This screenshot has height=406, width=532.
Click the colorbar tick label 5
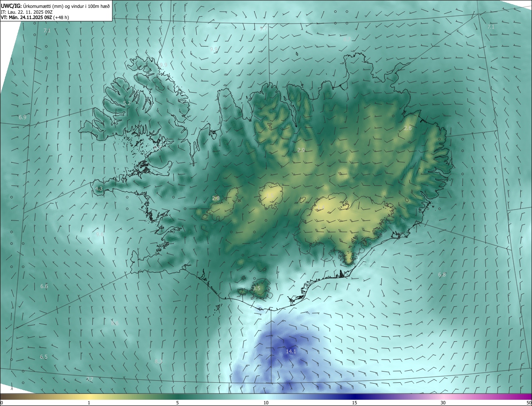(x=177, y=403)
